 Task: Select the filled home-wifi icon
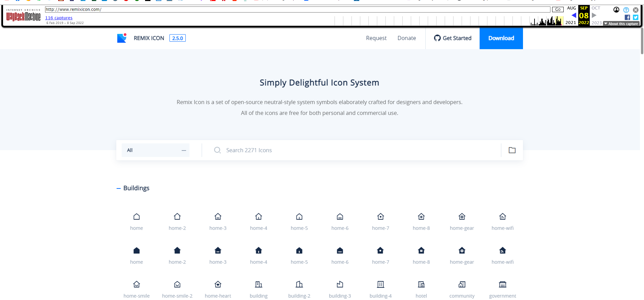[503, 251]
